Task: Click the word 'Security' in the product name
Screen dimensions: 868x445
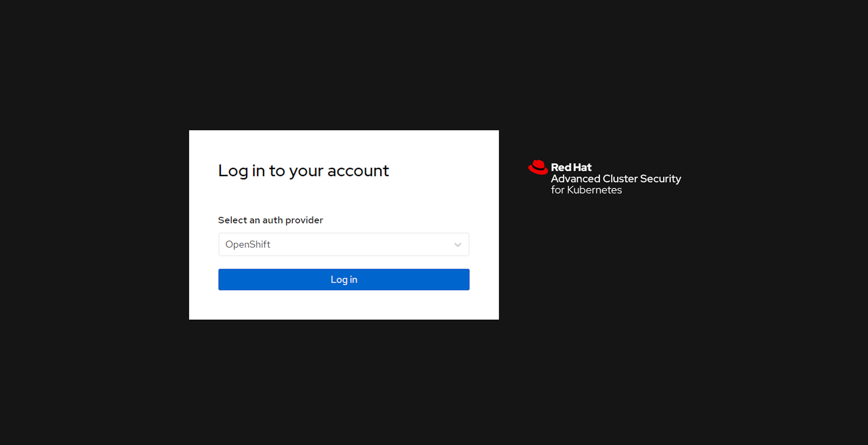Action: [660, 179]
